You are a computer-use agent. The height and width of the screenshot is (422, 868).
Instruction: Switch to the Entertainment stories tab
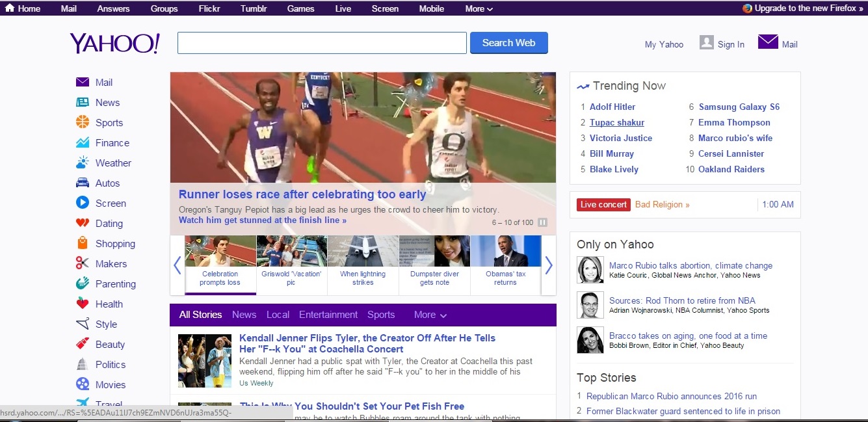coord(328,315)
